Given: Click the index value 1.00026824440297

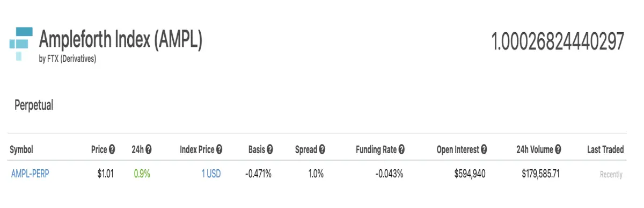Looking at the screenshot, I should (558, 42).
